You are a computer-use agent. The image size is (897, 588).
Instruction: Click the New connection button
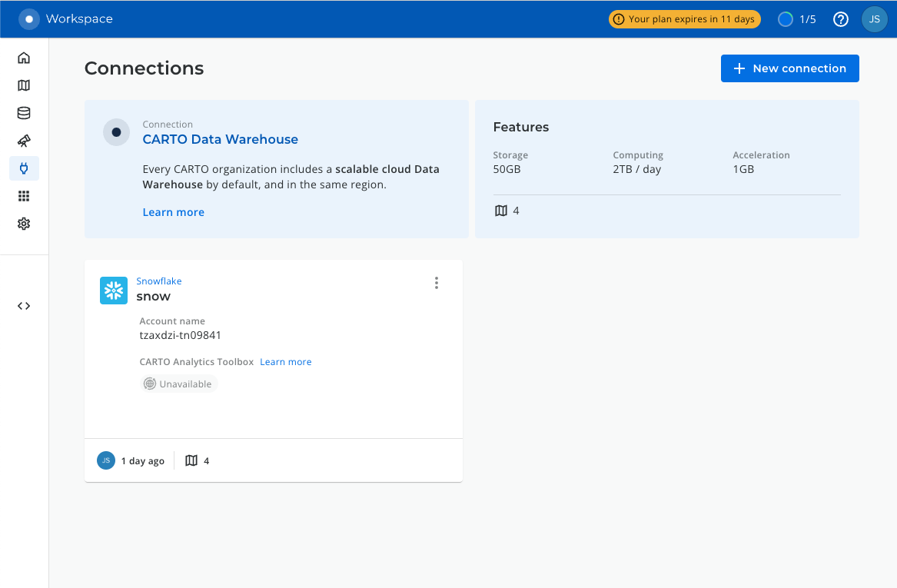pyautogui.click(x=789, y=68)
